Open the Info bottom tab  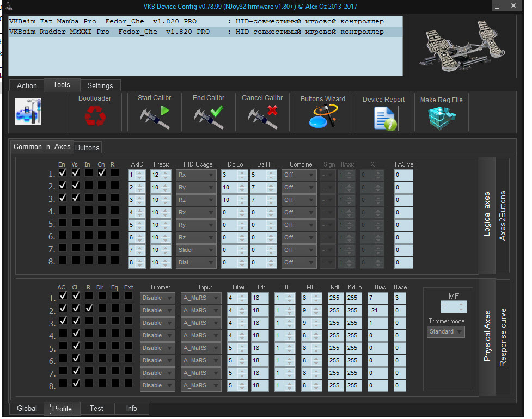(132, 408)
